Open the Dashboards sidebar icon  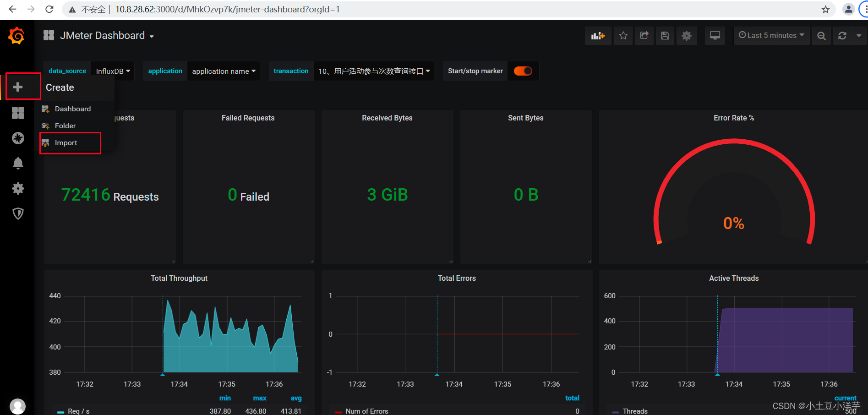tap(18, 113)
